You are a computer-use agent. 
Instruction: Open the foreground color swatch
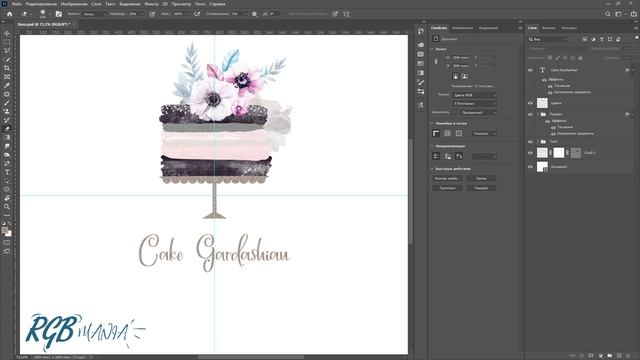pyautogui.click(x=5, y=231)
